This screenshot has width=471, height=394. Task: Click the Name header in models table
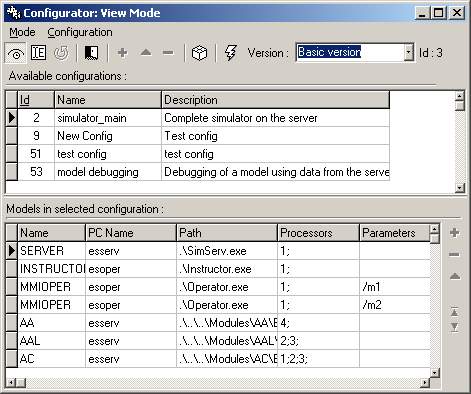click(52, 233)
